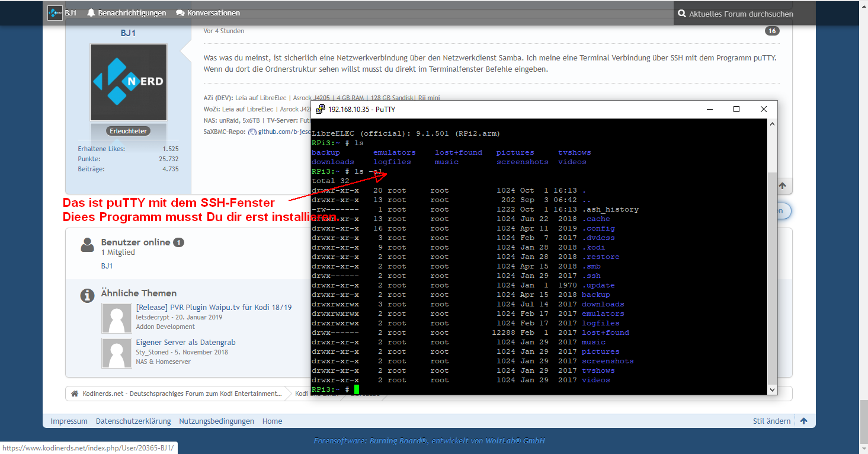Click letsdecrypt's avatar thumbnail
The height and width of the screenshot is (454, 868).
pyautogui.click(x=117, y=318)
